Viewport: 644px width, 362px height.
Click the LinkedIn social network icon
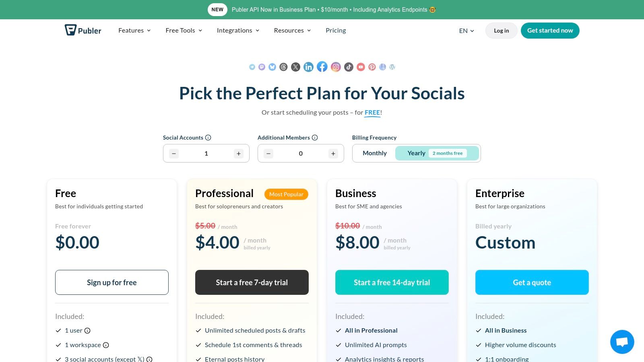[x=309, y=67]
